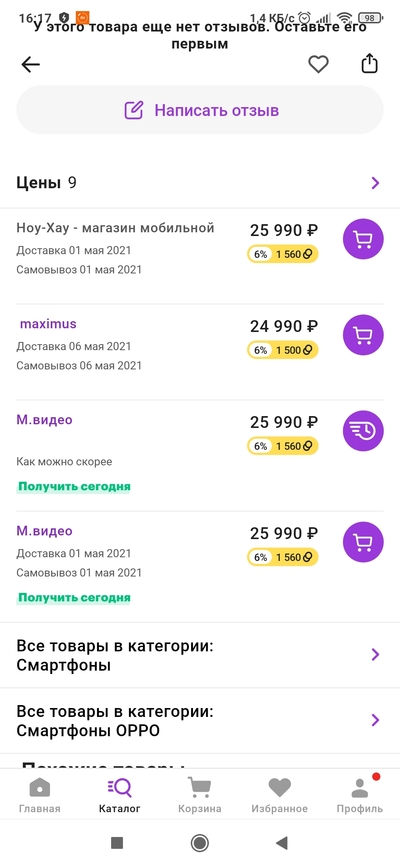
Task: Tap the 6% 1 560 bonus badge for Ноу-Хау
Action: (283, 254)
